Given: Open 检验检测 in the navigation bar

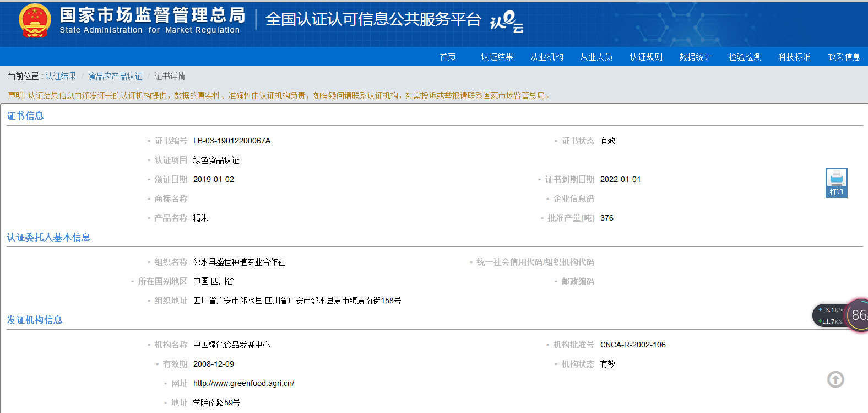Looking at the screenshot, I should click(745, 57).
